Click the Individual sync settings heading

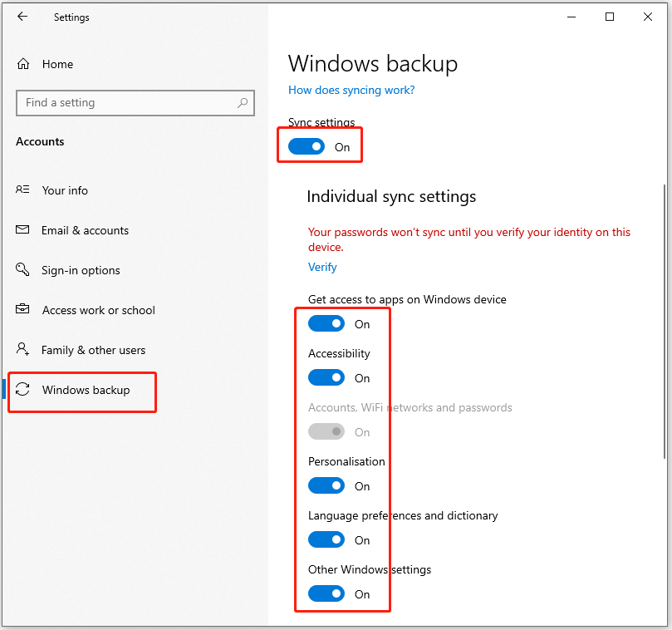pos(391,197)
